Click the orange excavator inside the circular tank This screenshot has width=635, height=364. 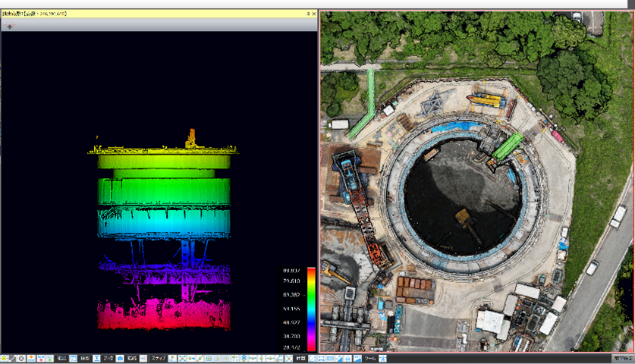pos(463,217)
